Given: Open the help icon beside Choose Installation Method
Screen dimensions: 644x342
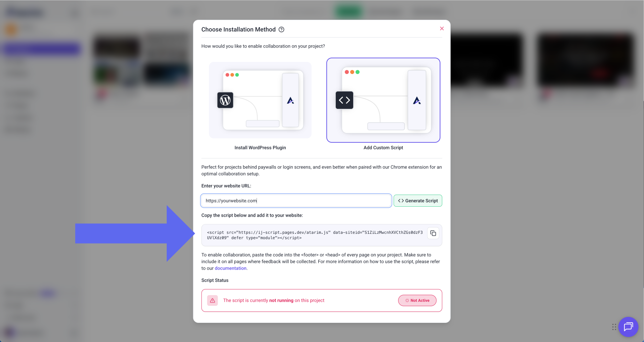Looking at the screenshot, I should [x=281, y=29].
